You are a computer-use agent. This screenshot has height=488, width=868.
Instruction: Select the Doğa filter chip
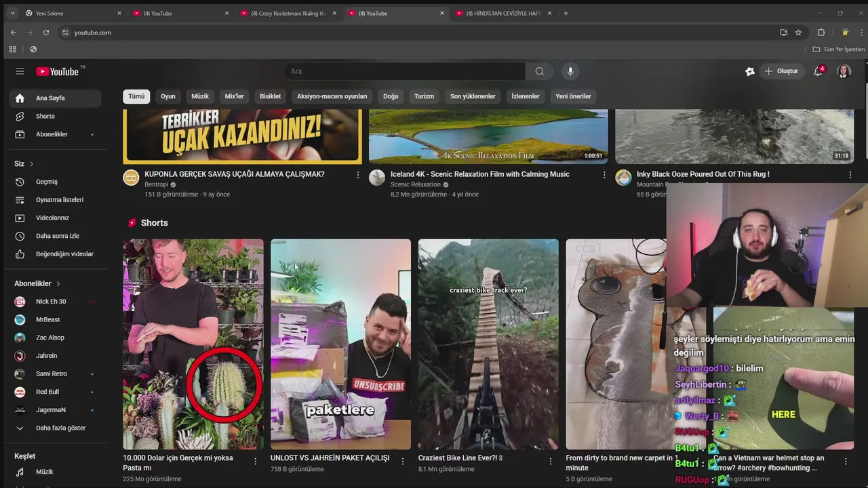[391, 96]
